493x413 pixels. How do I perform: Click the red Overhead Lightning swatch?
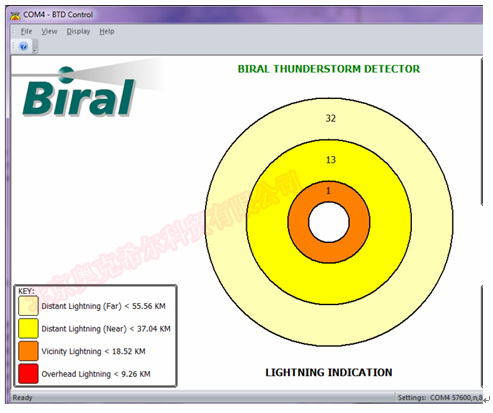tap(28, 374)
